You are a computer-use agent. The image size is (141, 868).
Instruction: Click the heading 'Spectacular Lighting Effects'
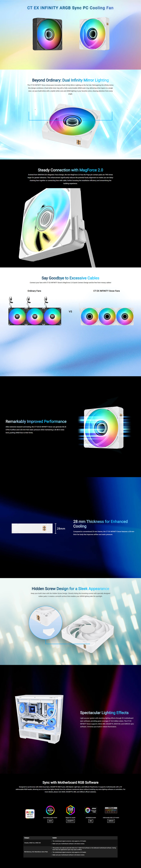coord(104,713)
